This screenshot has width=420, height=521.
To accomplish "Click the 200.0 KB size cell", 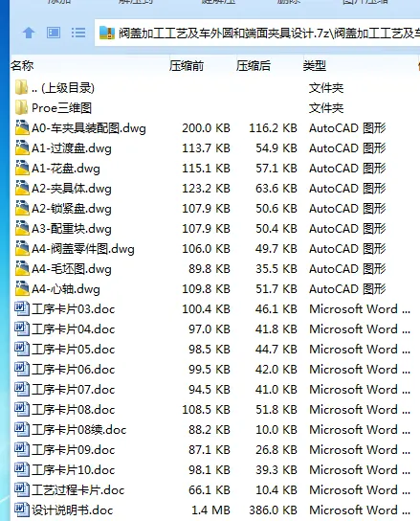I will [x=207, y=128].
